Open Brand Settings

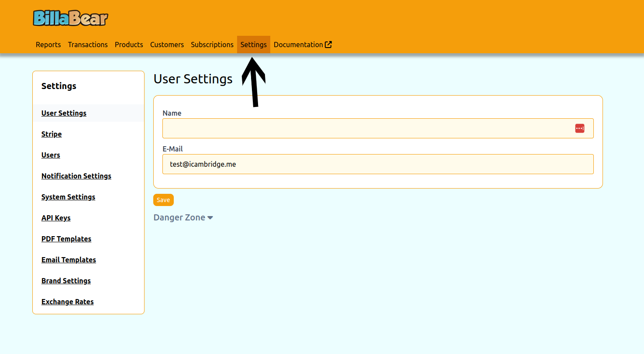point(66,281)
